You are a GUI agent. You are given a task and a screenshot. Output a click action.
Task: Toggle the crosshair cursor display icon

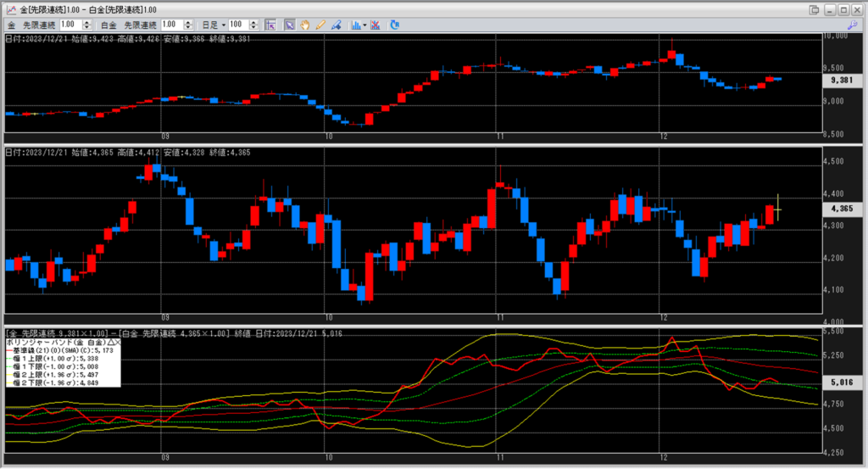click(270, 25)
